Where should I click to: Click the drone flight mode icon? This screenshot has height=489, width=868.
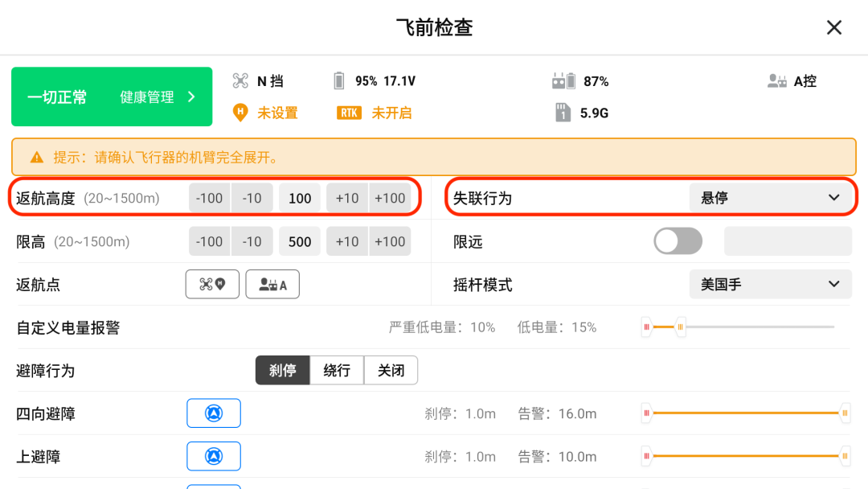coord(240,81)
